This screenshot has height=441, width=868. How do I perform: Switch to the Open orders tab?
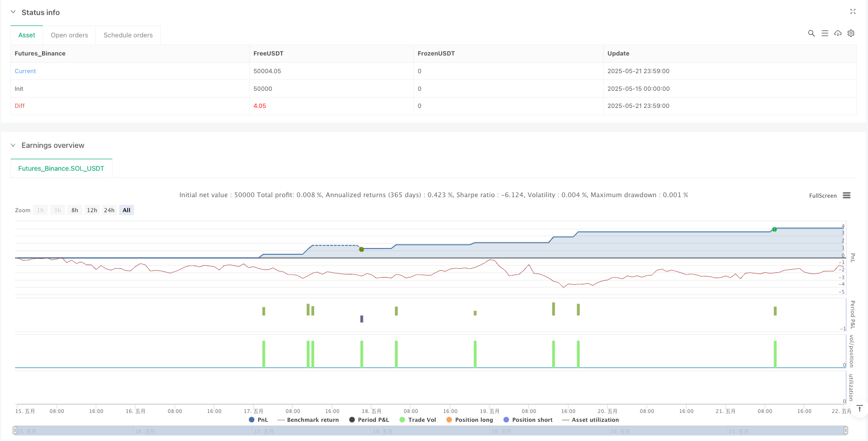[x=69, y=35]
